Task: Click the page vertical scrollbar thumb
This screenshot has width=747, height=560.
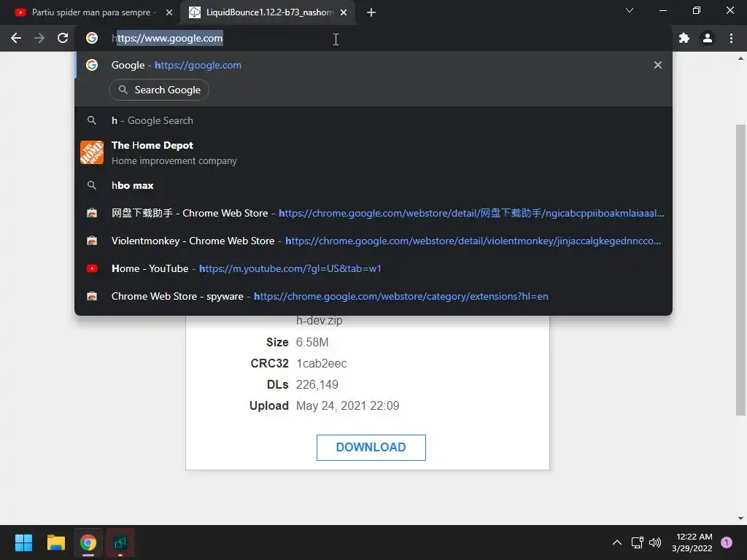Action: pyautogui.click(x=740, y=270)
